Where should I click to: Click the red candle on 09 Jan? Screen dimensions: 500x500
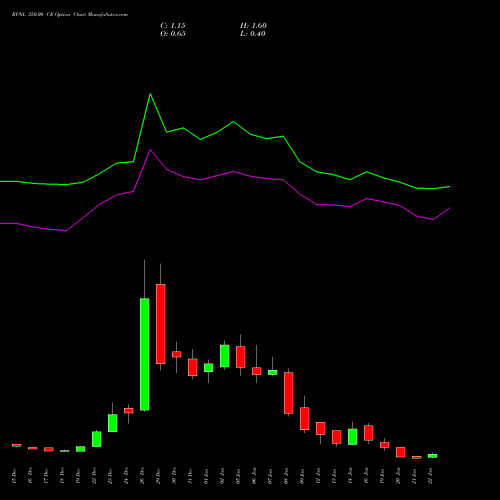click(305, 418)
